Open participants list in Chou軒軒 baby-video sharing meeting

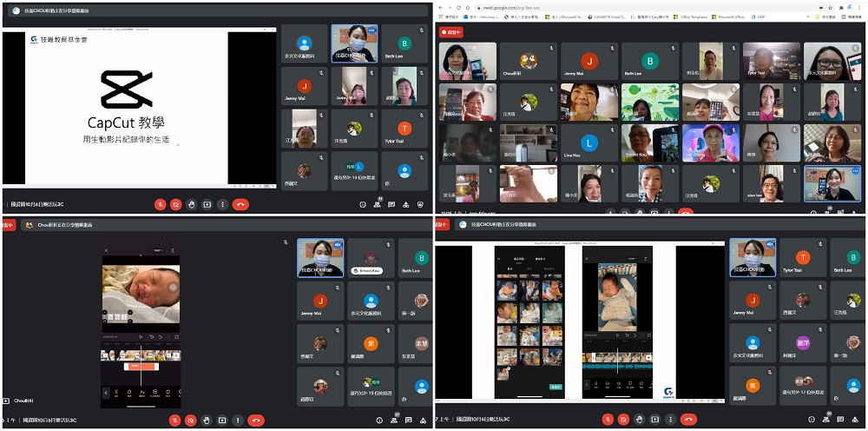coord(394,421)
